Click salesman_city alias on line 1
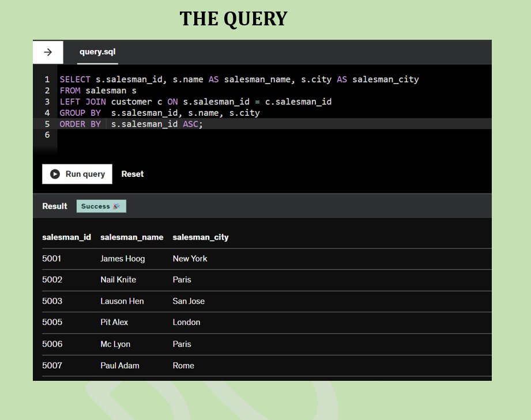 point(385,80)
